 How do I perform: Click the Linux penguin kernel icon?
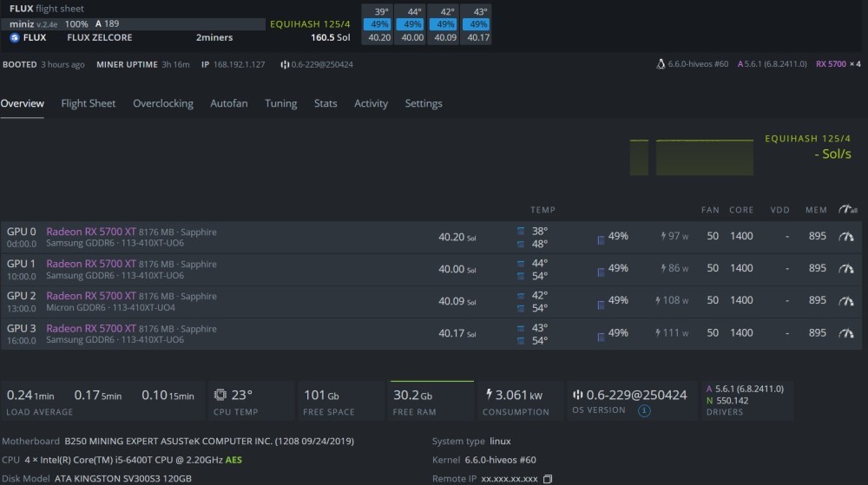click(x=661, y=64)
